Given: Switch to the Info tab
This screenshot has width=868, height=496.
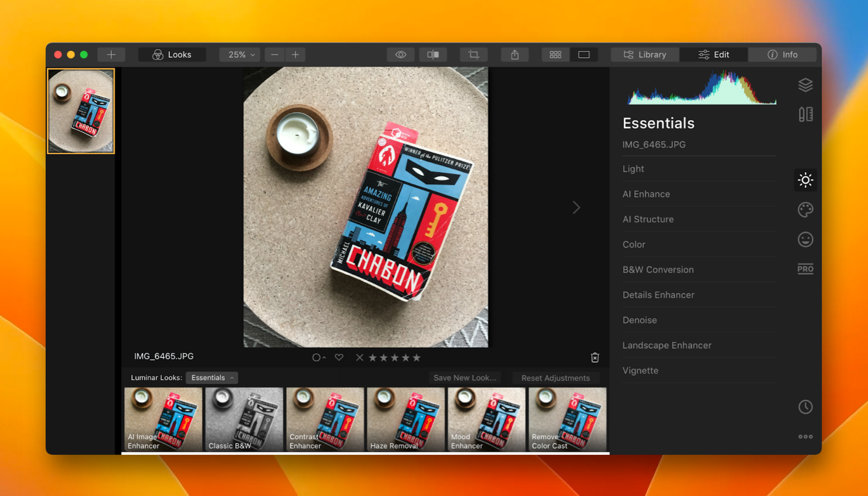Looking at the screenshot, I should coord(782,54).
